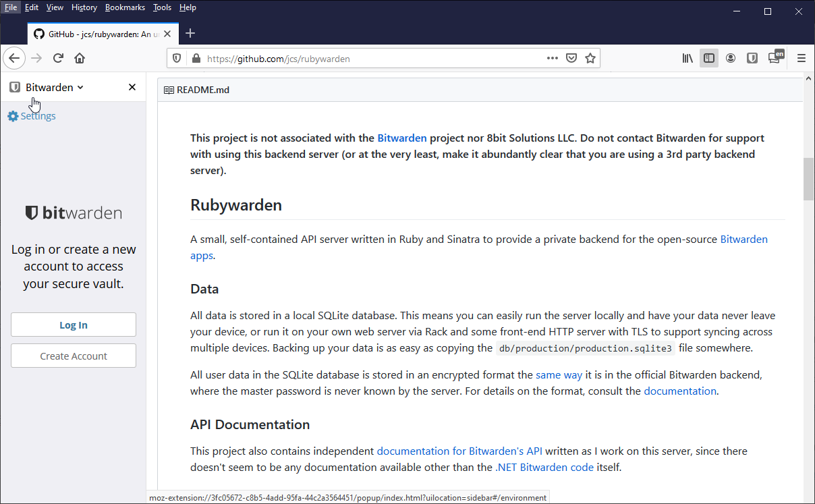Click the Data section heading
815x504 pixels.
[204, 289]
